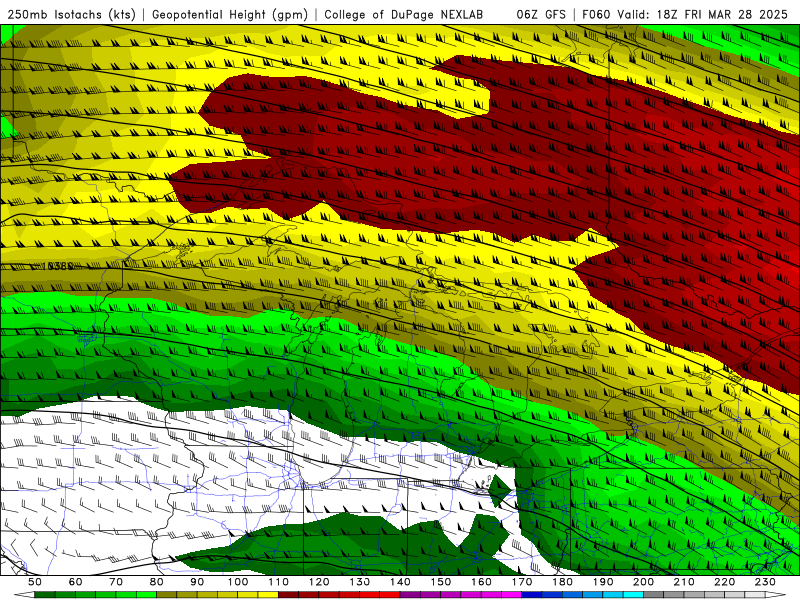Click the dark blue swatch just after 170
The width and height of the screenshot is (800, 600).
click(x=532, y=594)
